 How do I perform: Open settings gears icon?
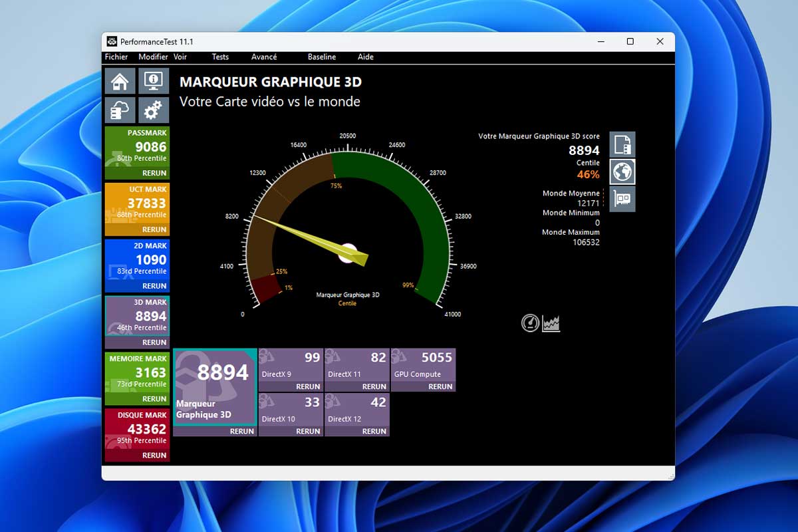coord(154,110)
